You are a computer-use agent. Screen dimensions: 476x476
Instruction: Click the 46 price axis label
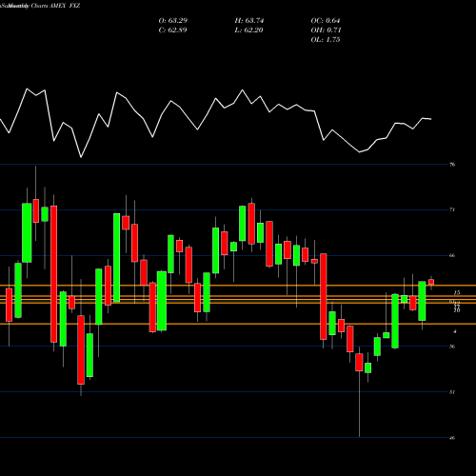tap(452, 438)
